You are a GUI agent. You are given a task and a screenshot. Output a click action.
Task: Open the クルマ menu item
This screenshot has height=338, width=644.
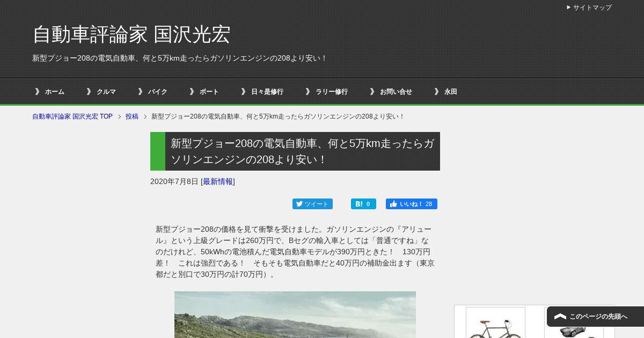(x=106, y=92)
